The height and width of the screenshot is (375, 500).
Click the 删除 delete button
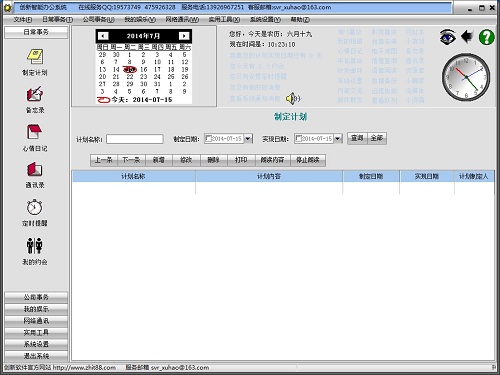coord(214,160)
